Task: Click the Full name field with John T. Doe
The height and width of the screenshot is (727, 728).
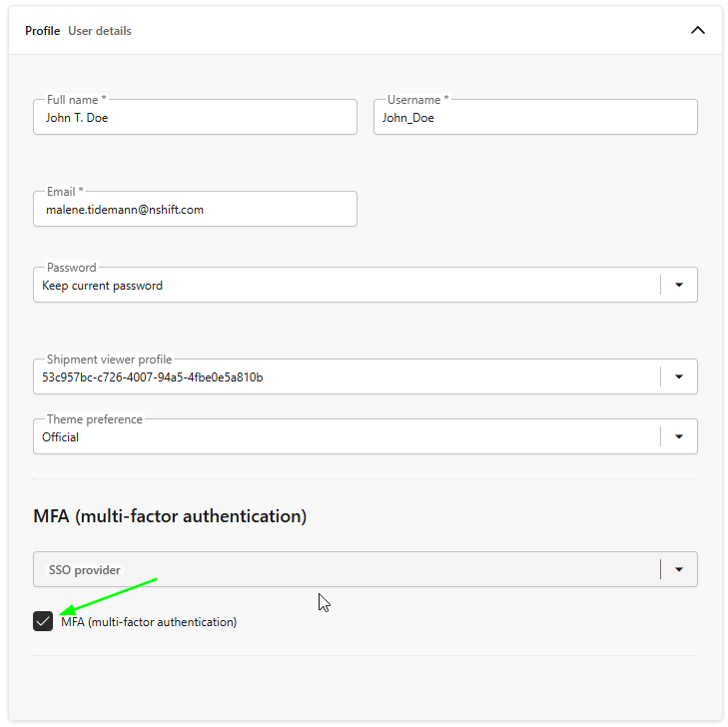Action: click(x=195, y=117)
